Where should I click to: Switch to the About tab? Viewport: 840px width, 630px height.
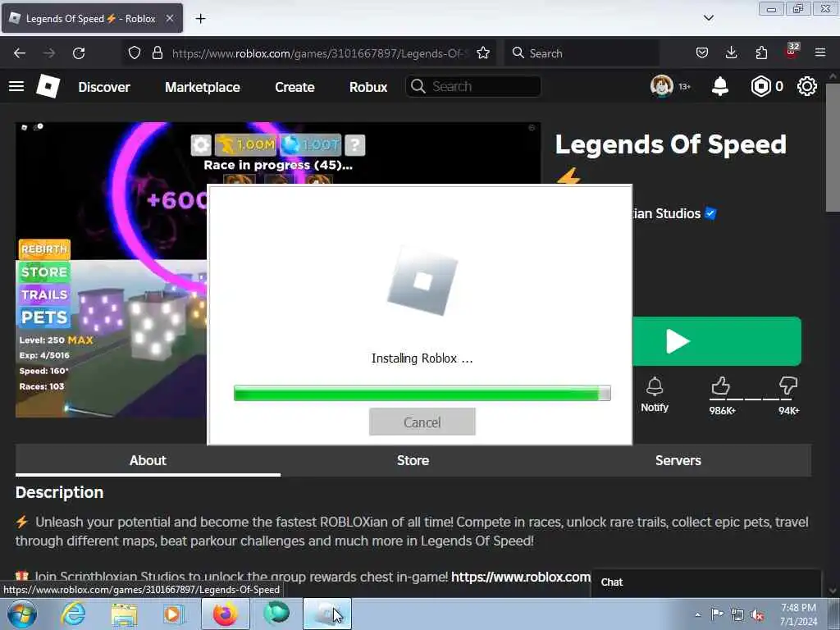[148, 460]
